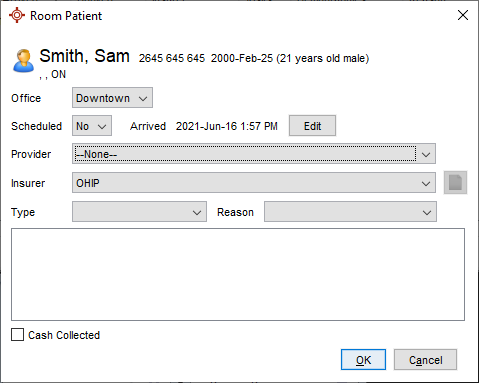Click the Cancel button
The width and height of the screenshot is (479, 383).
425,360
